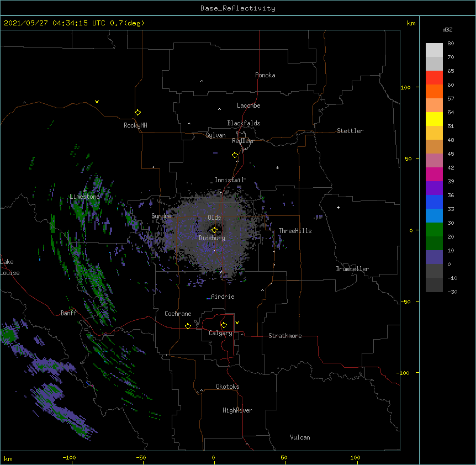Click the RedDeer city label
This screenshot has height=465, width=476.
[x=243, y=141]
